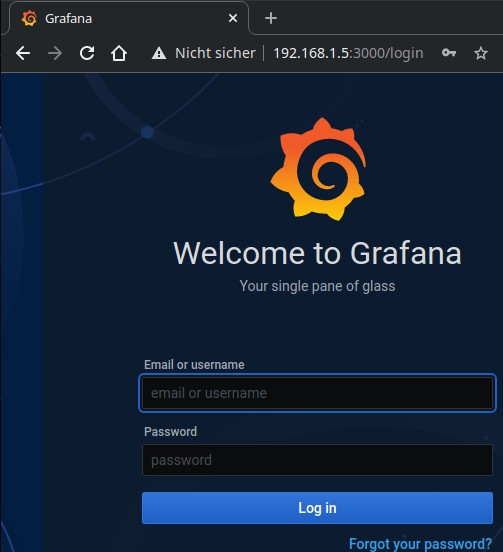Click the Welcome to Grafana heading
This screenshot has height=552, width=503.
[x=317, y=253]
